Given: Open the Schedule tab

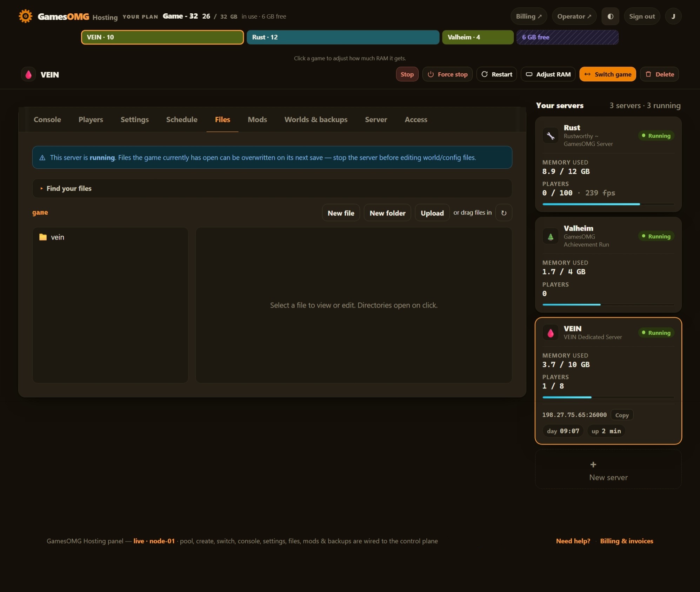Looking at the screenshot, I should 181,120.
